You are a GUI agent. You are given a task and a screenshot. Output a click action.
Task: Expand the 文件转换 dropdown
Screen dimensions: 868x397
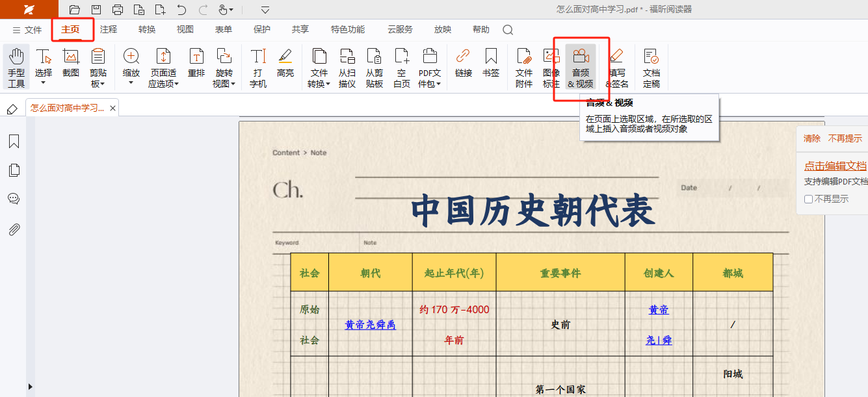(319, 84)
